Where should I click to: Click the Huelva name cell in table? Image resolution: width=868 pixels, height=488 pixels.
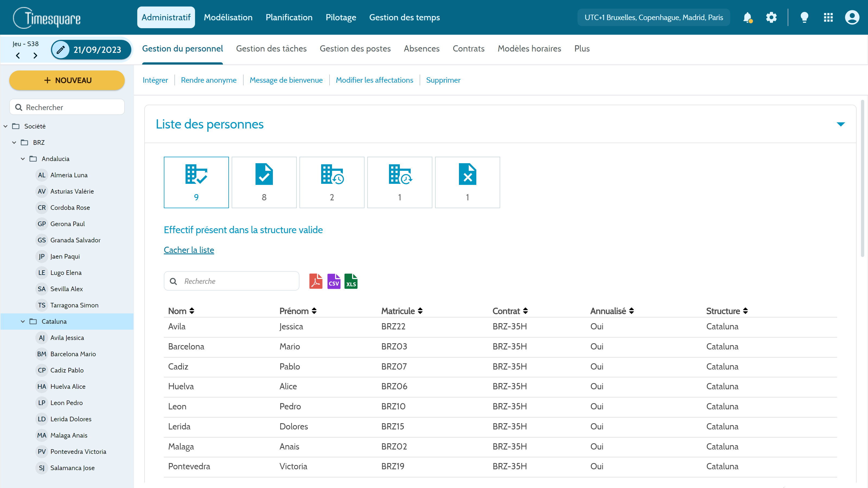tap(181, 386)
